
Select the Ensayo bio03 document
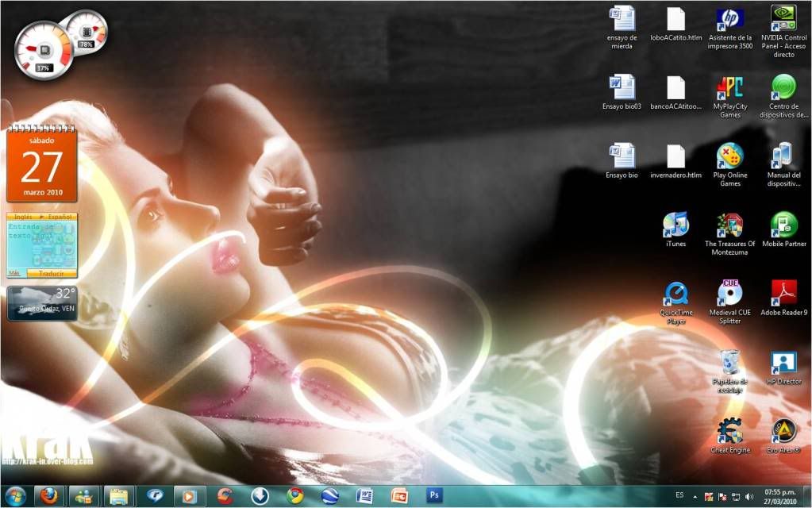[x=622, y=87]
